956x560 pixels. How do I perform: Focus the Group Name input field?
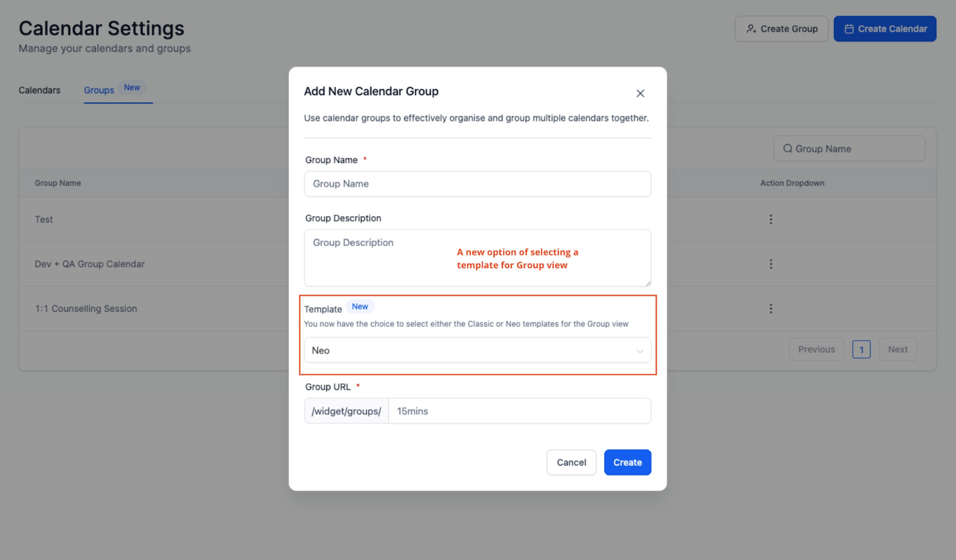pyautogui.click(x=477, y=184)
